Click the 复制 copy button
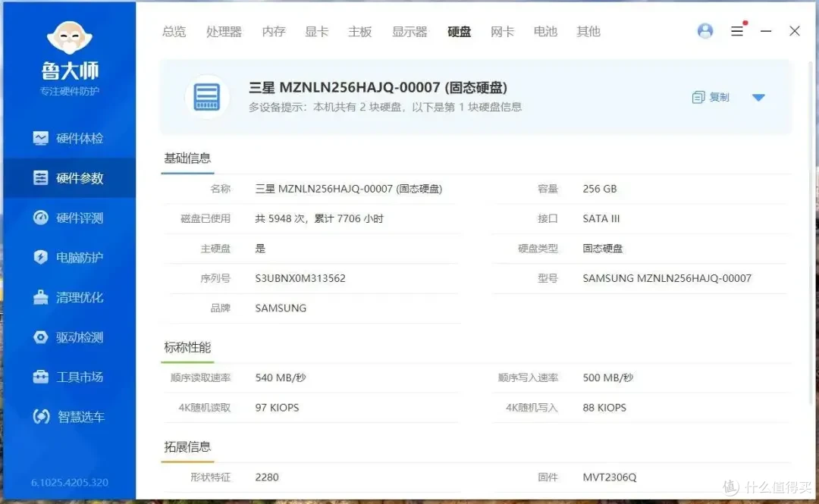This screenshot has height=504, width=819. (711, 97)
